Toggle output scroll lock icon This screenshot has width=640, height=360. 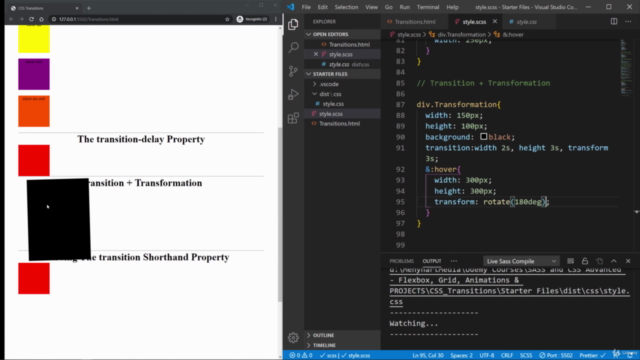point(585,261)
